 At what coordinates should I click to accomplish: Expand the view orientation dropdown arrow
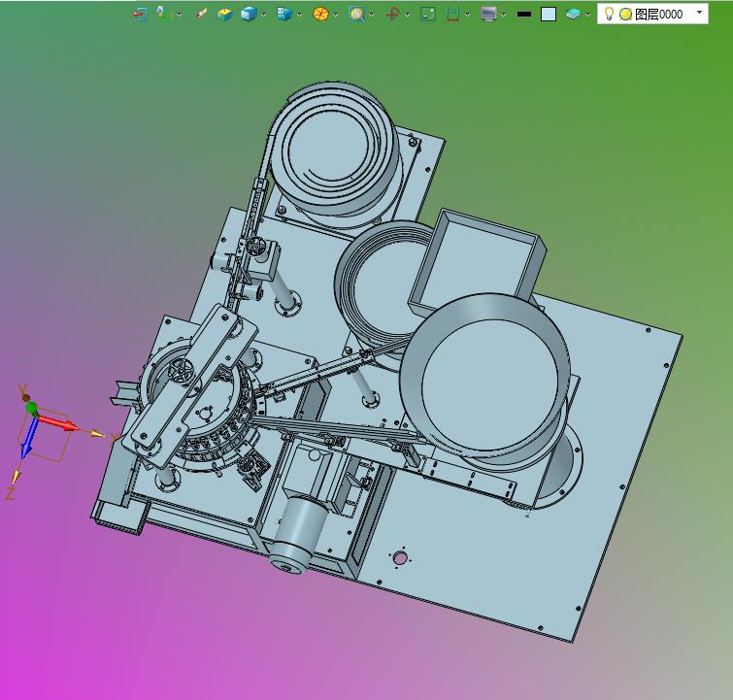300,15
